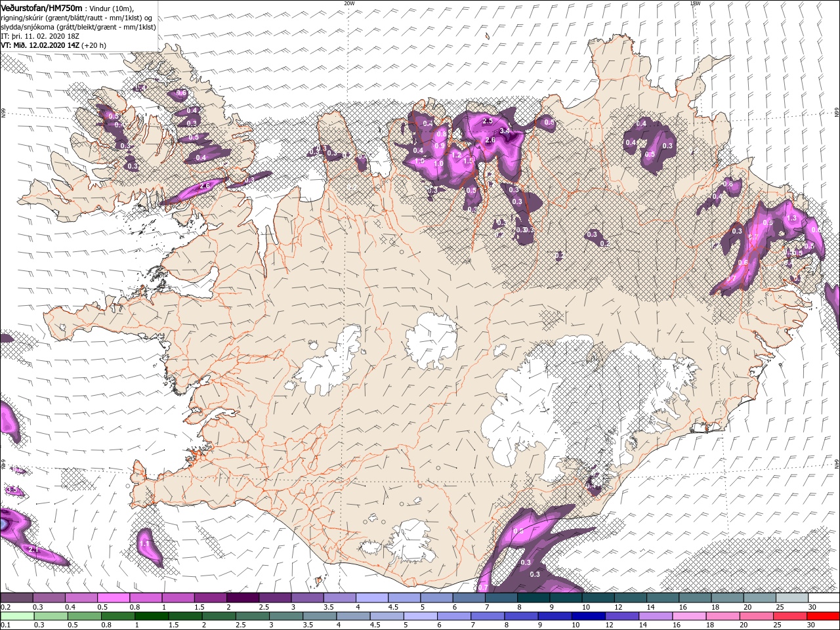The image size is (840, 630).
Task: Select the purple rain swatch above 12
Action: (x=622, y=616)
